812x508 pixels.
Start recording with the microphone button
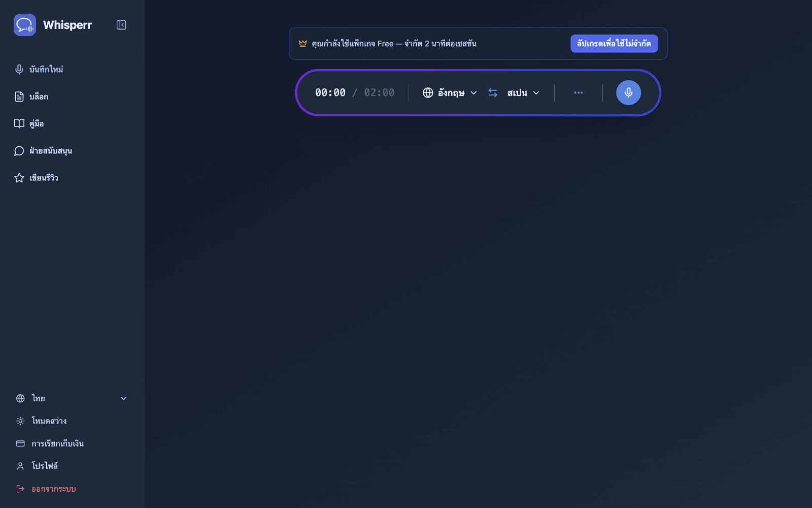coord(628,92)
